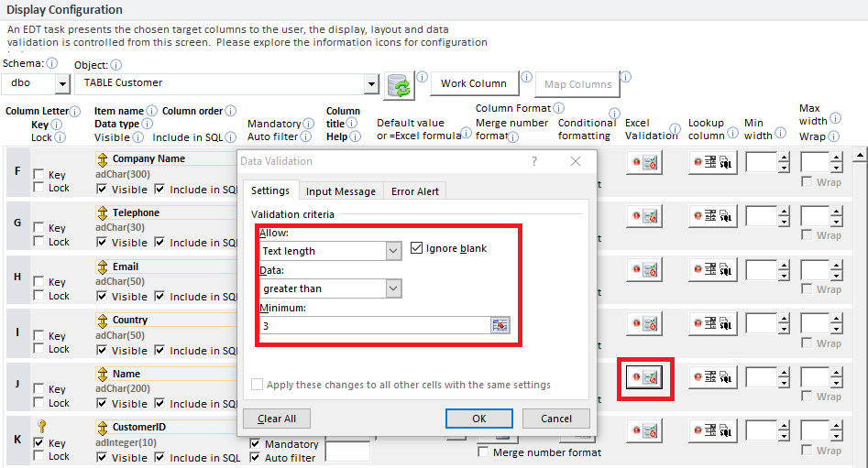Switch to the Settings tab
Image resolution: width=868 pixels, height=468 pixels.
click(270, 190)
